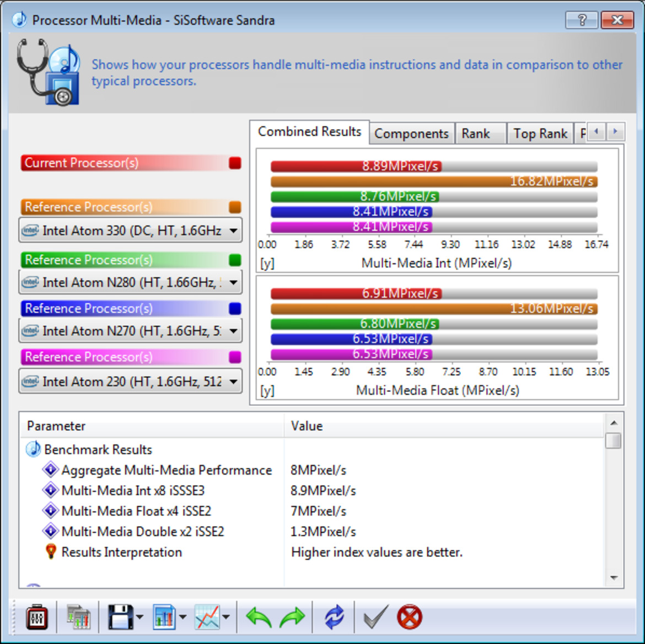Click the blue Refresh arrows icon

[x=334, y=617]
